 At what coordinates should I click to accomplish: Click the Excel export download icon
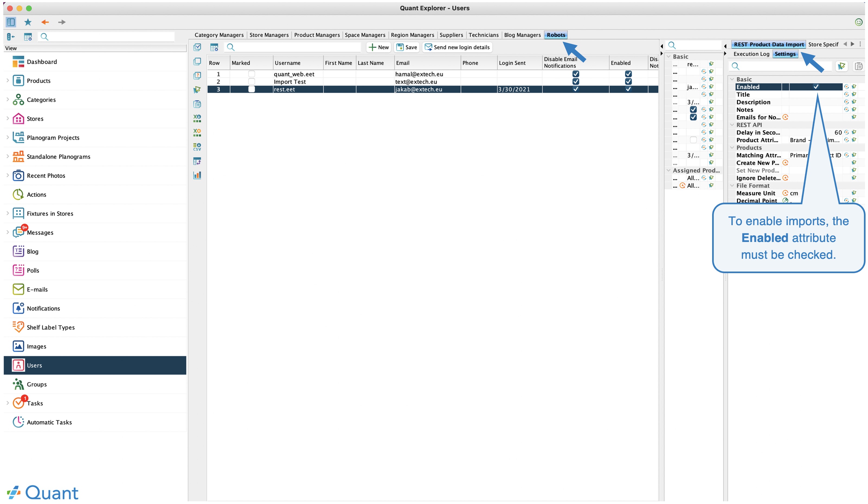click(x=197, y=118)
